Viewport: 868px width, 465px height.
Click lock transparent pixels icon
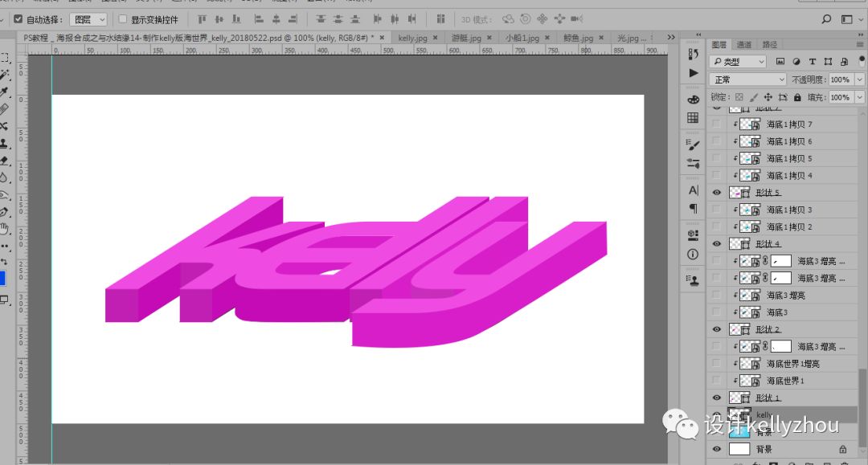coord(739,97)
